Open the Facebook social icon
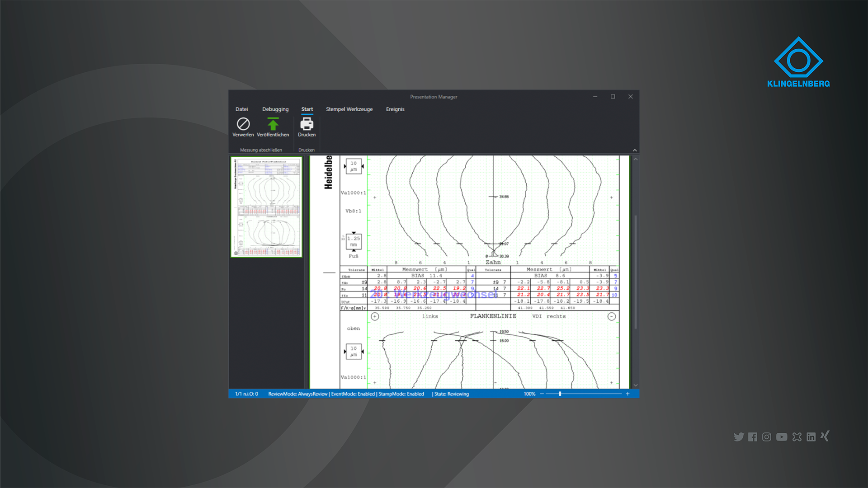 [x=753, y=437]
